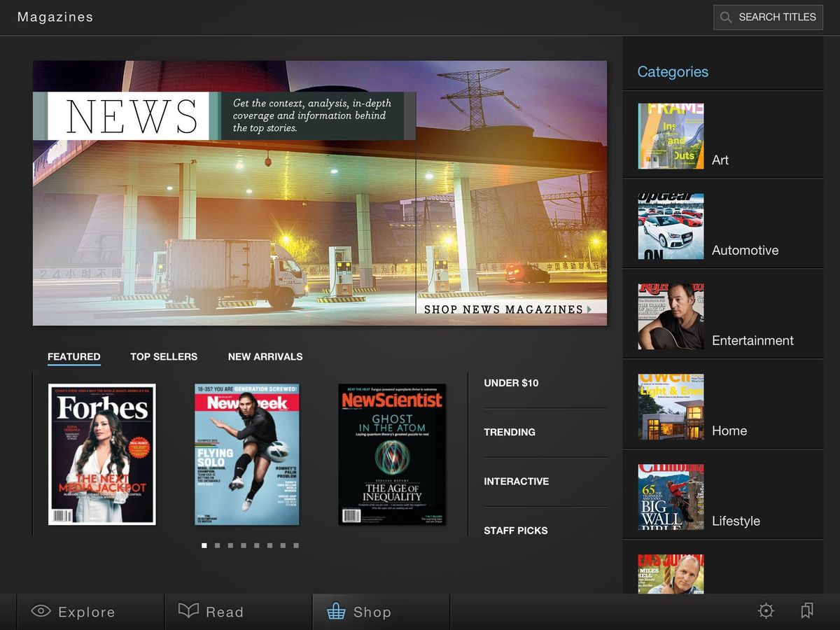
Task: Open the TRENDING collection
Action: click(x=510, y=433)
